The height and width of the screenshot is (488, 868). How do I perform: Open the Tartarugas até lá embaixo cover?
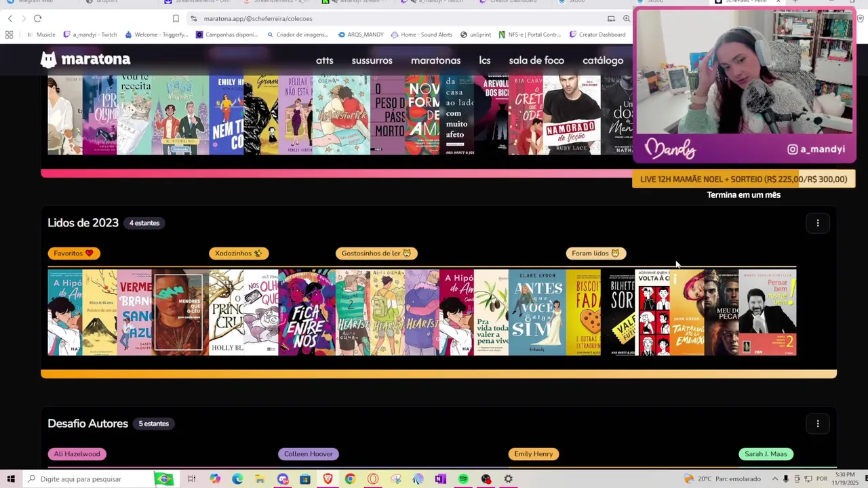coord(686,312)
